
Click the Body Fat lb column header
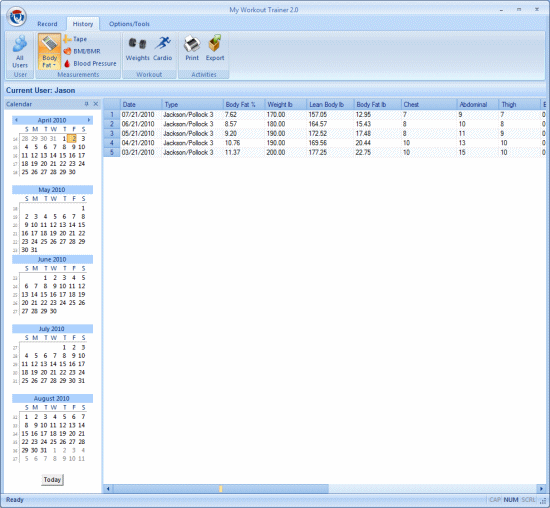[377, 105]
